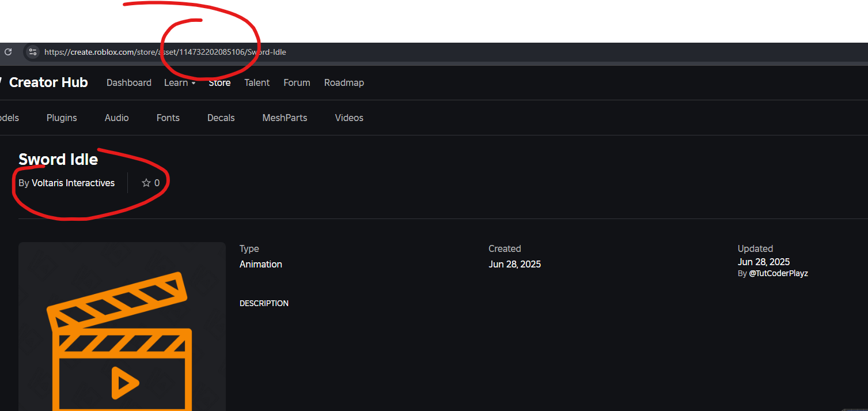
Task: Open the @TutCoderPlayz user profile
Action: pos(778,273)
